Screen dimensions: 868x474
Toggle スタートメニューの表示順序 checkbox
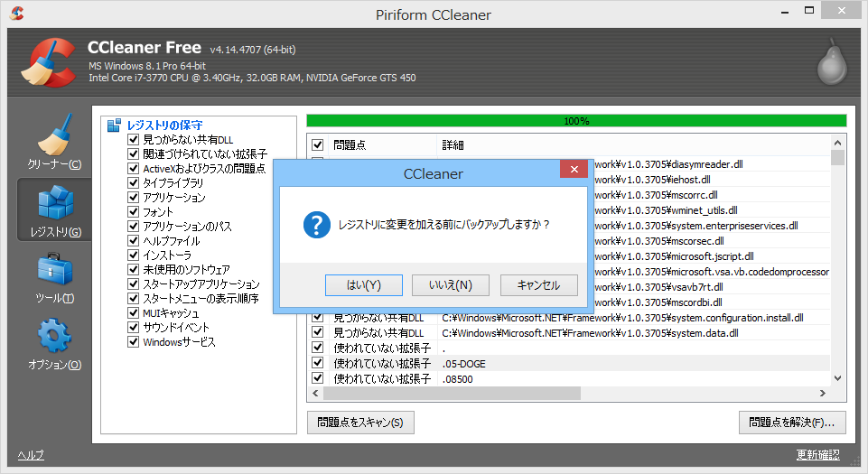coord(133,298)
